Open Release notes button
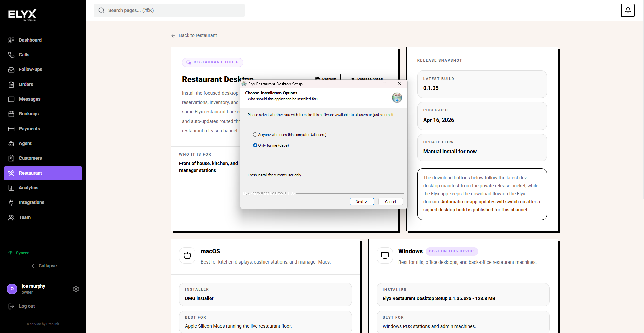 (365, 77)
